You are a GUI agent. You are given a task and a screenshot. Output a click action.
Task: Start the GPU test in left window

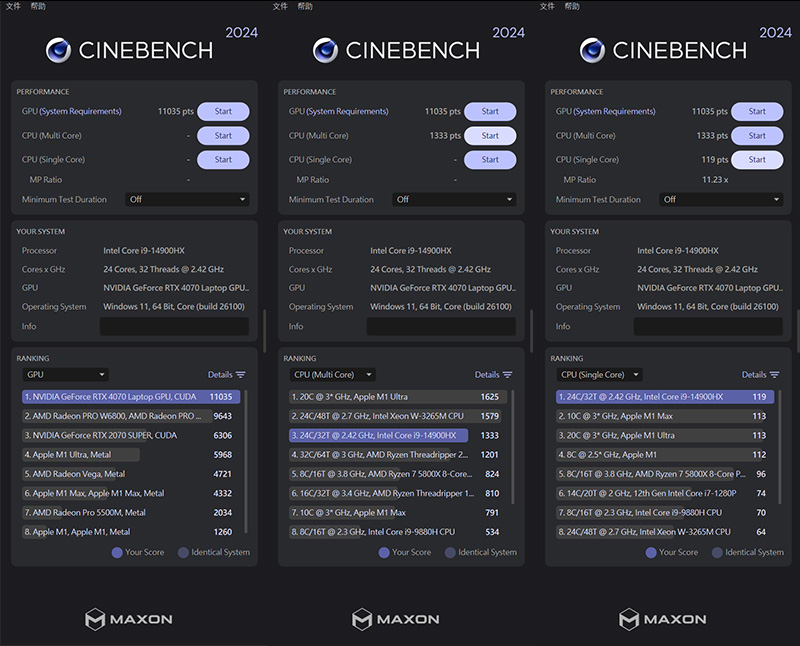click(x=223, y=111)
